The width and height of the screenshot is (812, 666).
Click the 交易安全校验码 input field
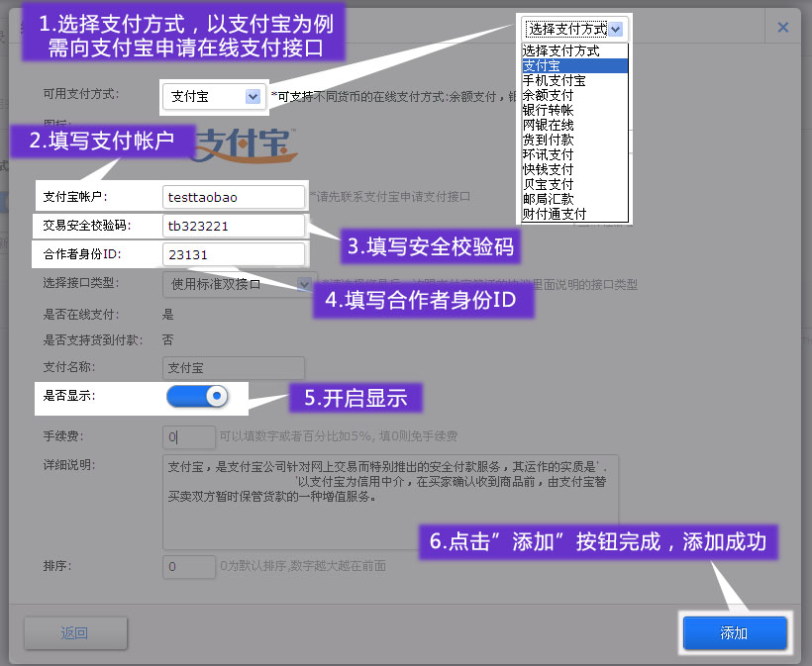pos(234,226)
